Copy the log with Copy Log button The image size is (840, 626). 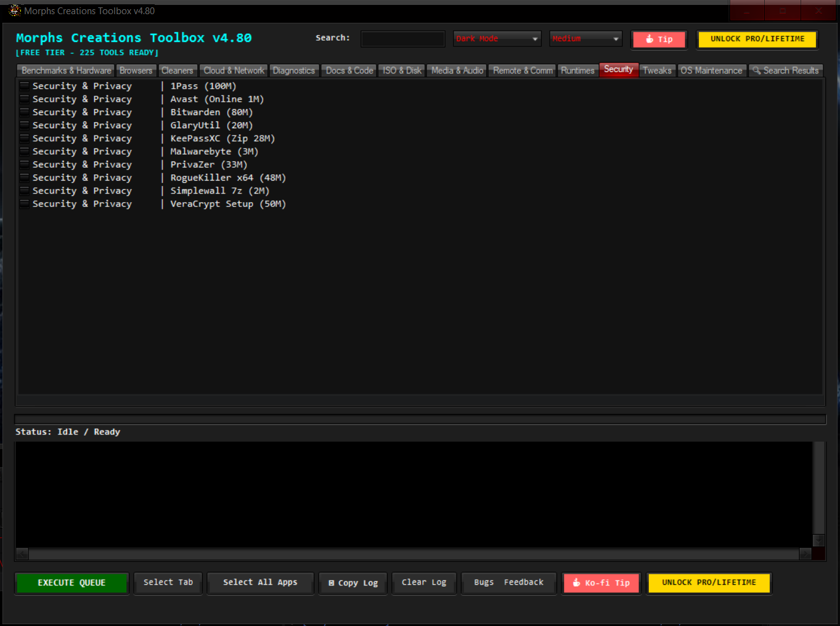click(x=353, y=583)
